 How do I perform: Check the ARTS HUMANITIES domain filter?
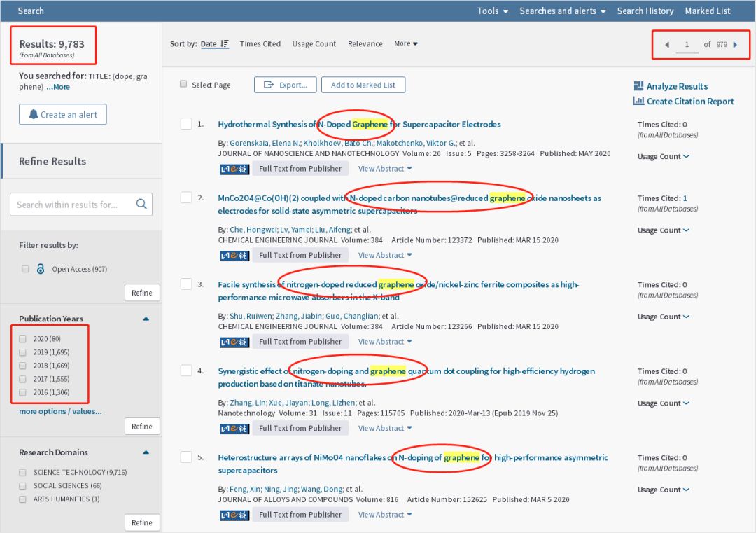click(22, 499)
